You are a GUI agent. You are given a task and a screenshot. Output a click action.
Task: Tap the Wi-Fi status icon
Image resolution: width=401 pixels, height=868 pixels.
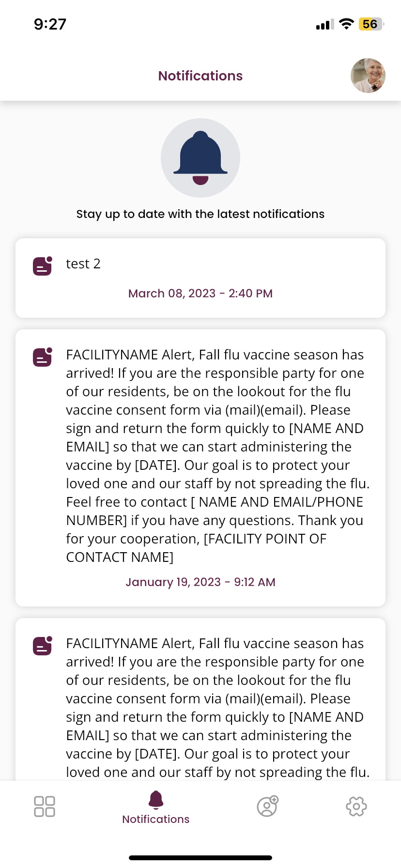[346, 24]
